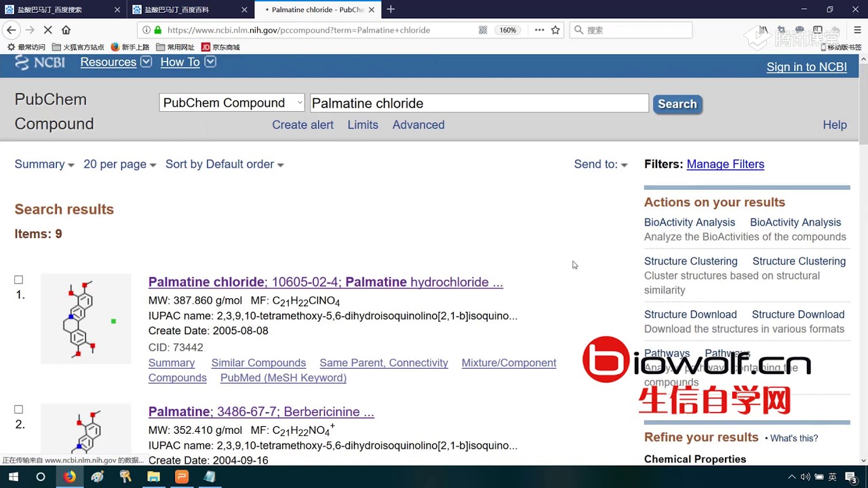868x488 pixels.
Task: Tick checkbox for result 1 Palmatine chloride
Action: [x=19, y=280]
